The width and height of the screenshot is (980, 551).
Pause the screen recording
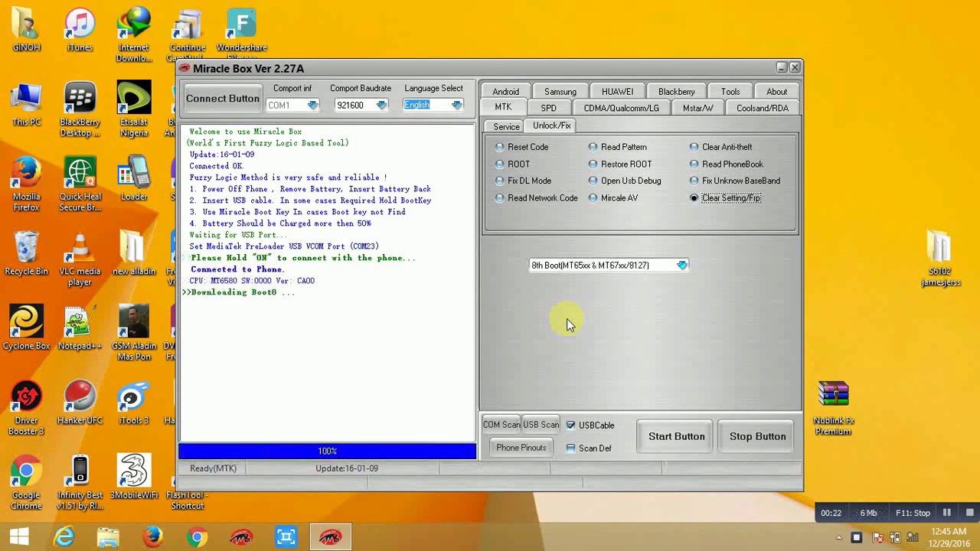pos(946,513)
